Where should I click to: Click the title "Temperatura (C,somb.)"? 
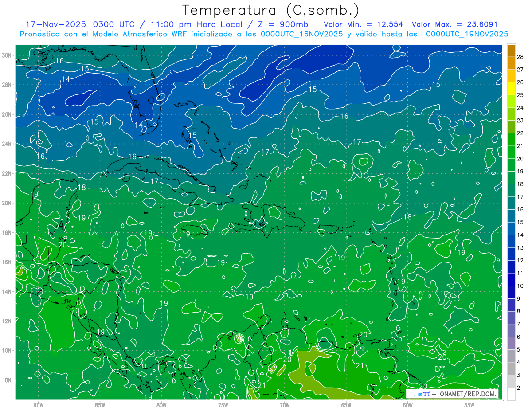click(x=270, y=11)
